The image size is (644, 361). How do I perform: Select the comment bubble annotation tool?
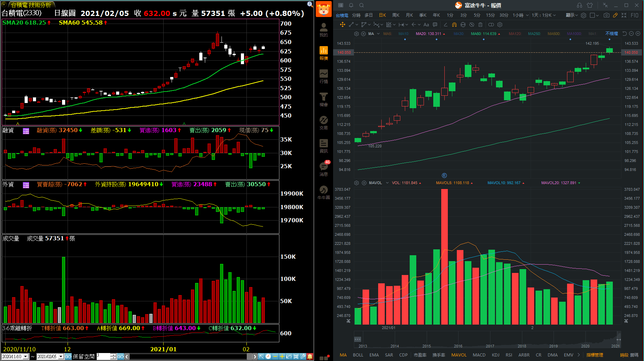pyautogui.click(x=435, y=25)
